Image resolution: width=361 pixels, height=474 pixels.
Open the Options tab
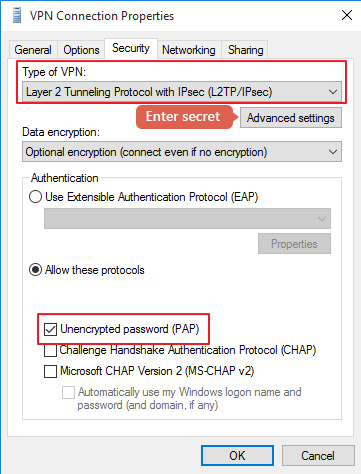pos(81,50)
